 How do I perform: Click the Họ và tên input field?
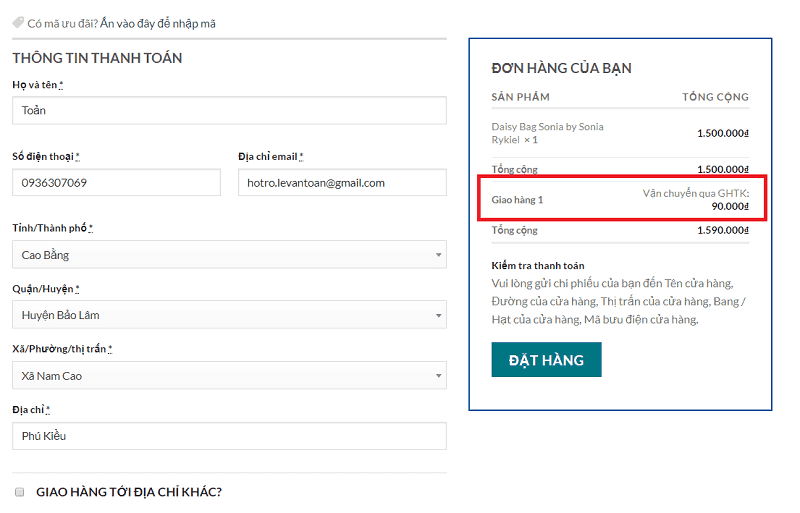pos(229,110)
